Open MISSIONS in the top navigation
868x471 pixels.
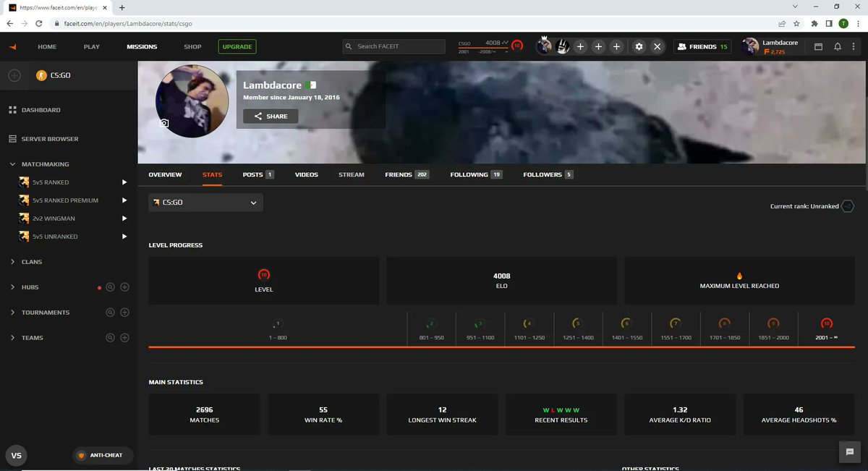[x=142, y=46]
